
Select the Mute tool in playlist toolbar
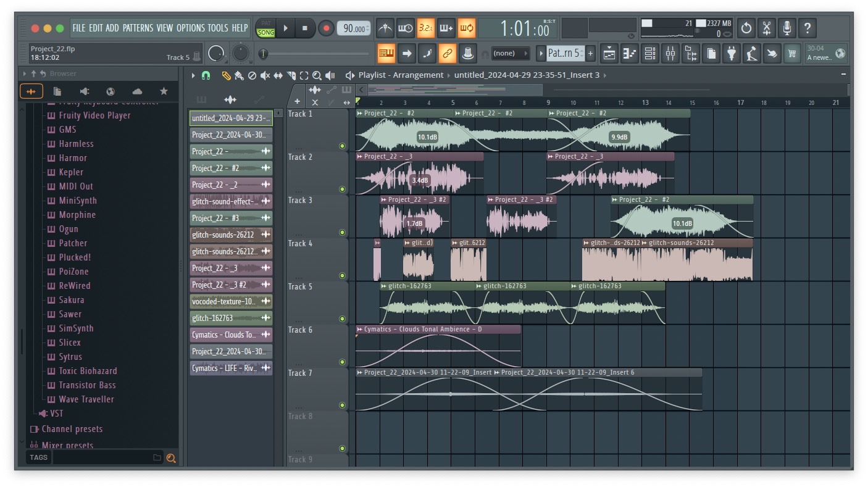click(x=265, y=75)
